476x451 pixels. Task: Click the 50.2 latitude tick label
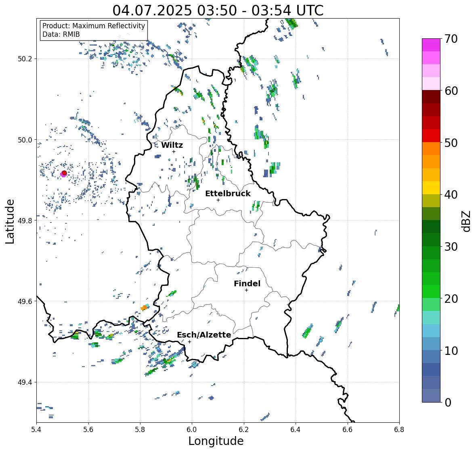tap(25, 59)
